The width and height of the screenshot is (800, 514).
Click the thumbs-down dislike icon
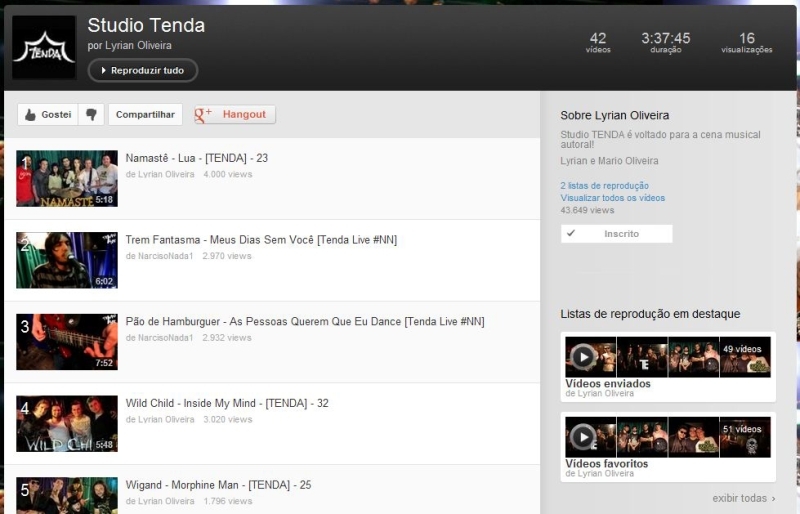tap(91, 114)
